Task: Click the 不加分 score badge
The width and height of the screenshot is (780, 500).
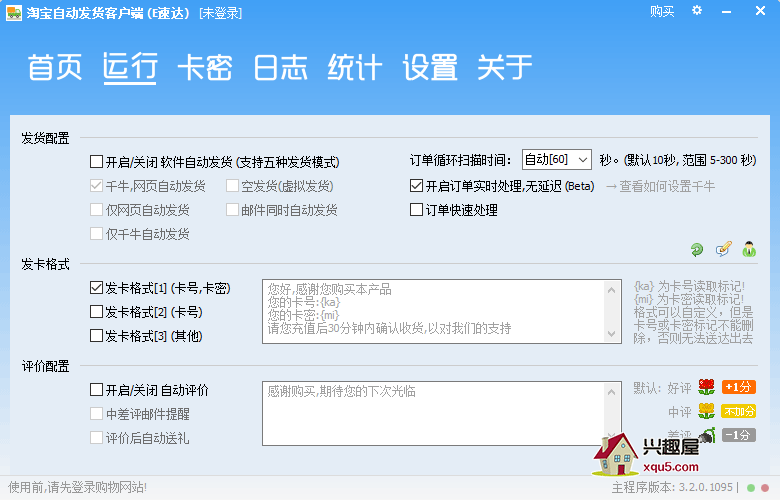Action: [x=739, y=411]
